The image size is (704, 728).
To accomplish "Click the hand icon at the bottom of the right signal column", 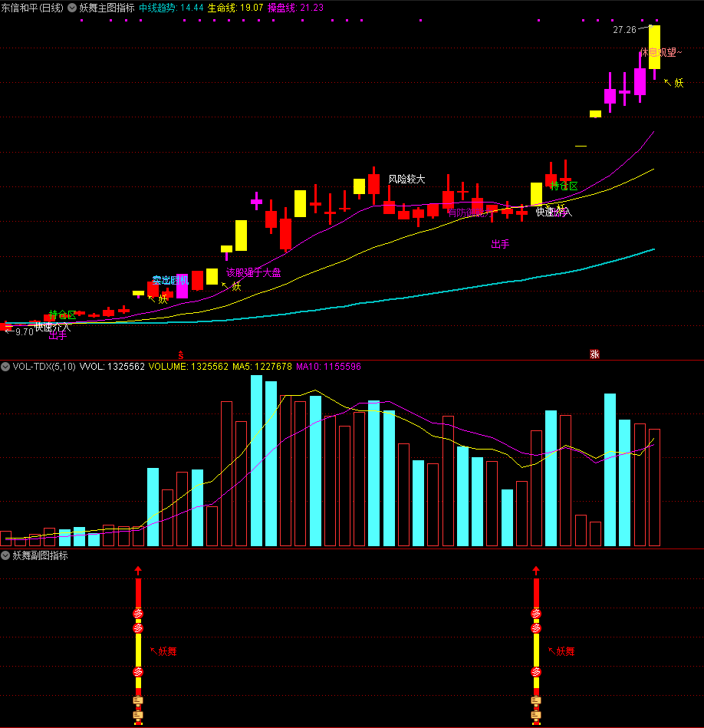I will tap(536, 716).
